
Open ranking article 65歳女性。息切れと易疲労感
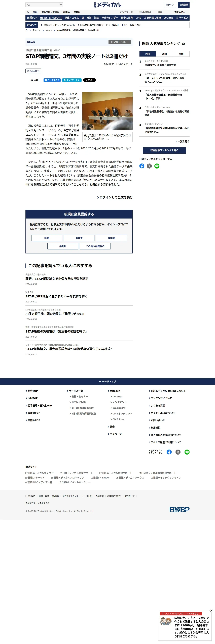[x=160, y=65]
